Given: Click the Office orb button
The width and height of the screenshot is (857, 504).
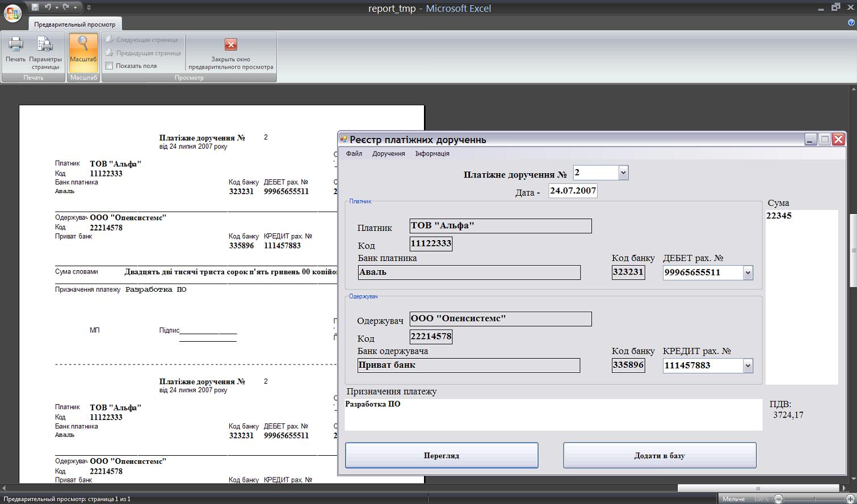Looking at the screenshot, I should [12, 12].
